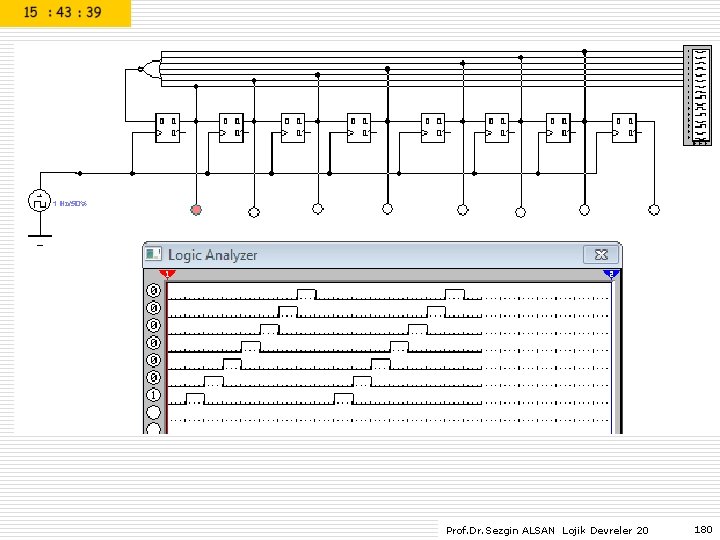Image resolution: width=720 pixels, height=540 pixels.
Task: Select the seventh D flip-flop from the left
Action: click(x=558, y=128)
